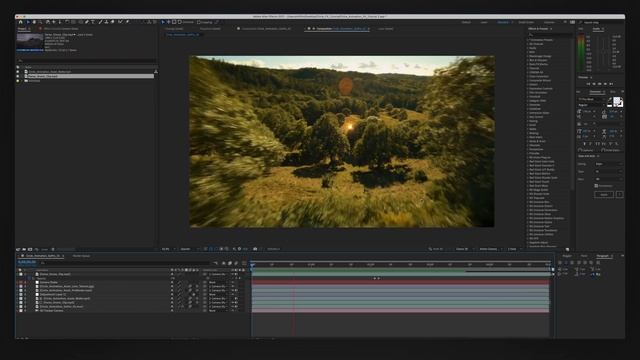Select the Type (T) tool
The height and width of the screenshot is (360, 640).
(x=93, y=22)
